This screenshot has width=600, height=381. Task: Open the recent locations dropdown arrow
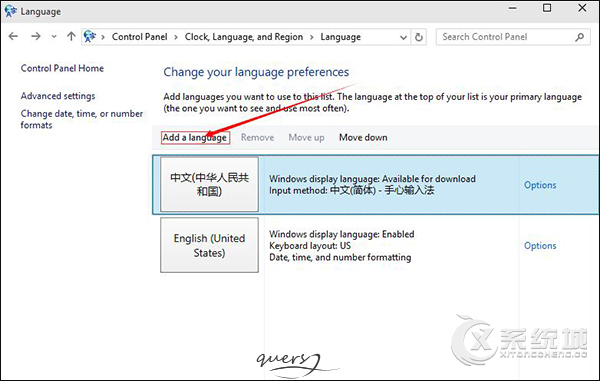click(x=54, y=37)
